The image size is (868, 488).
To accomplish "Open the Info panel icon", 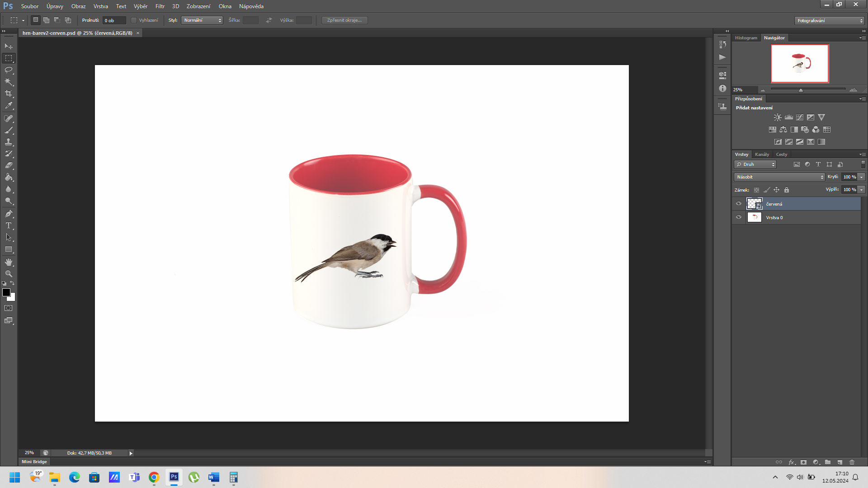I will (722, 89).
